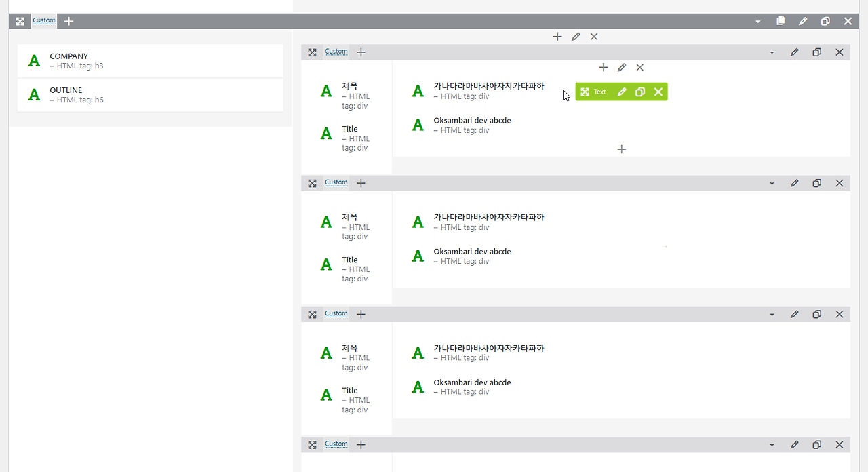Open the third inner row's Custom link

(x=336, y=313)
